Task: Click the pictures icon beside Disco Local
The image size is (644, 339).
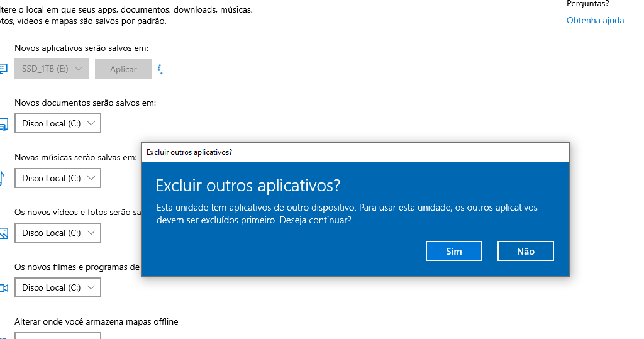Action: pos(4,233)
